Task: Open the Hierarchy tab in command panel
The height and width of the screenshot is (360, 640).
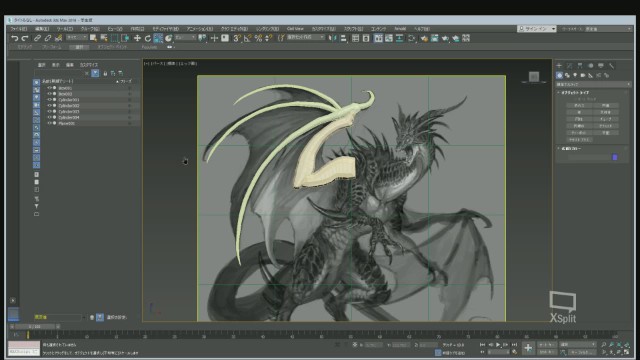Action: tap(580, 65)
